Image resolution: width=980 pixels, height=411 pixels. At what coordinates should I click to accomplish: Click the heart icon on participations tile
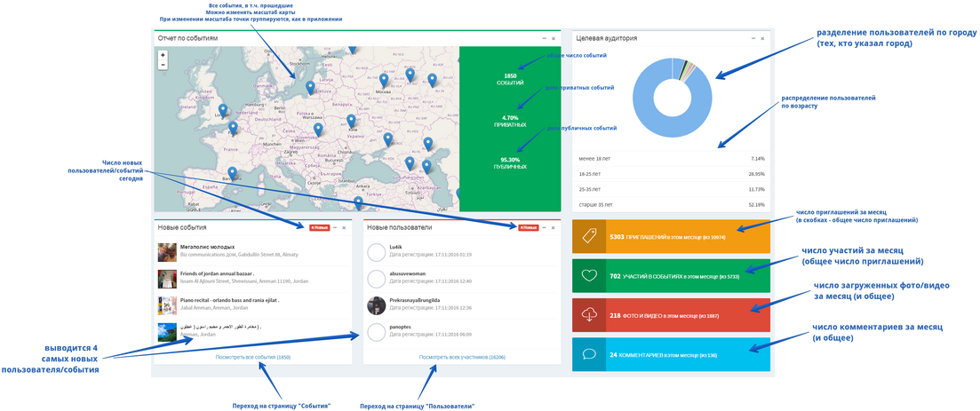(589, 275)
